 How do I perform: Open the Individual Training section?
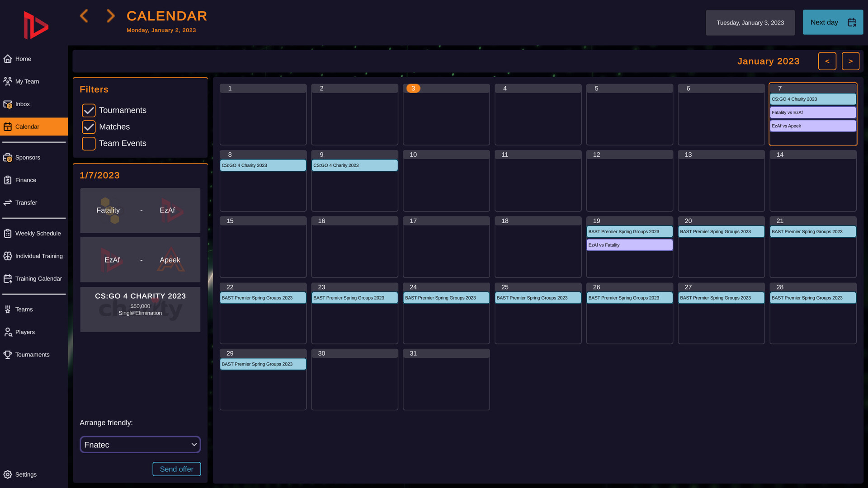point(38,256)
